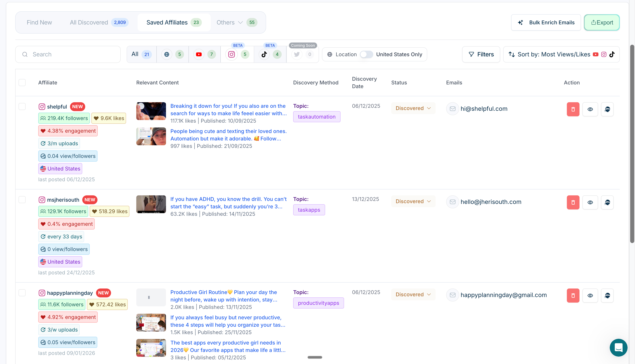
Task: Enable the United States Only location toggle
Action: 366,54
